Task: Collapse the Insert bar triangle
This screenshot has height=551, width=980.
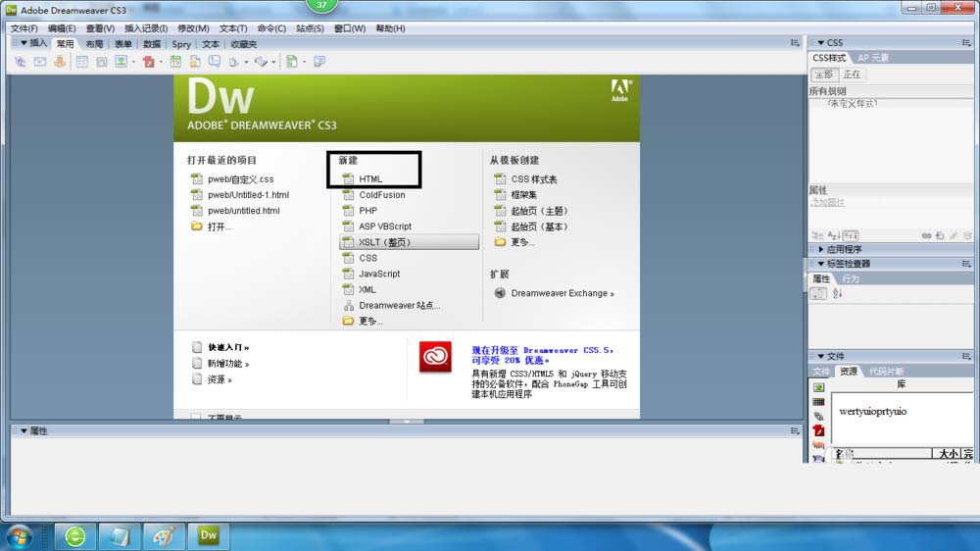Action: [24, 43]
